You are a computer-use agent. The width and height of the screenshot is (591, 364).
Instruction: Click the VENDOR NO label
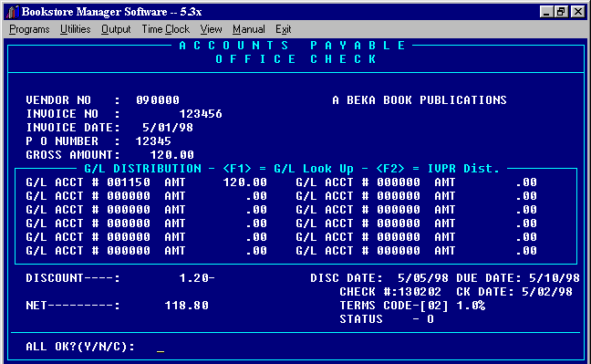[x=58, y=100]
